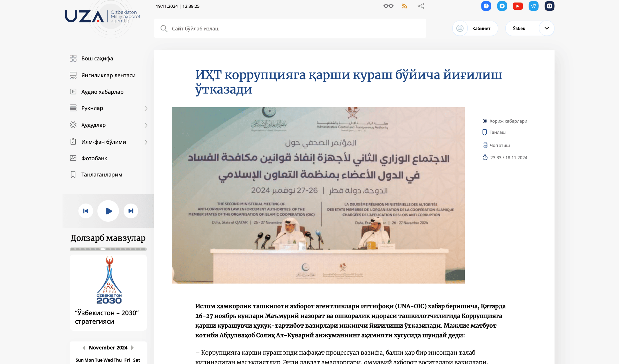
Task: Go to Янгиликлар лентаси menu item
Action: [x=108, y=75]
